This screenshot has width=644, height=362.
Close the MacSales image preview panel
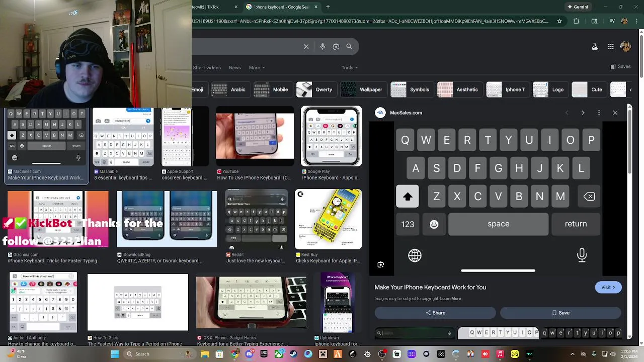pyautogui.click(x=615, y=113)
